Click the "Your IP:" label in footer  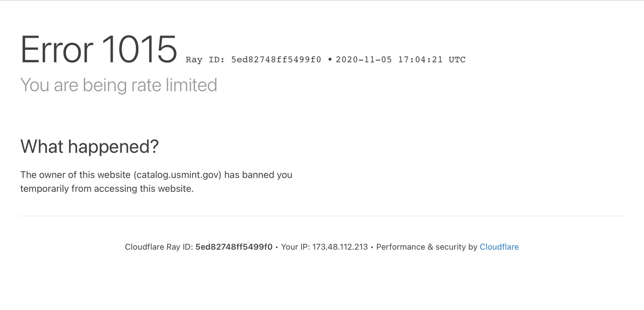[295, 247]
